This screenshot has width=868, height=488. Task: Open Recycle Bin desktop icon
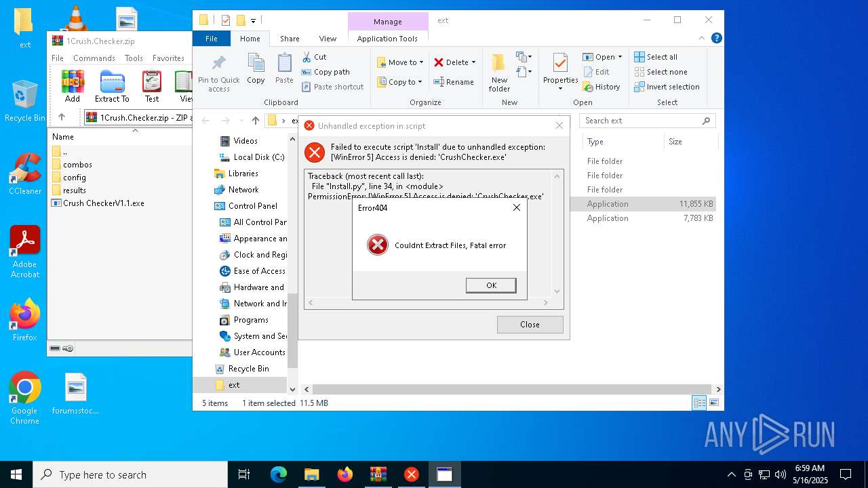point(25,102)
